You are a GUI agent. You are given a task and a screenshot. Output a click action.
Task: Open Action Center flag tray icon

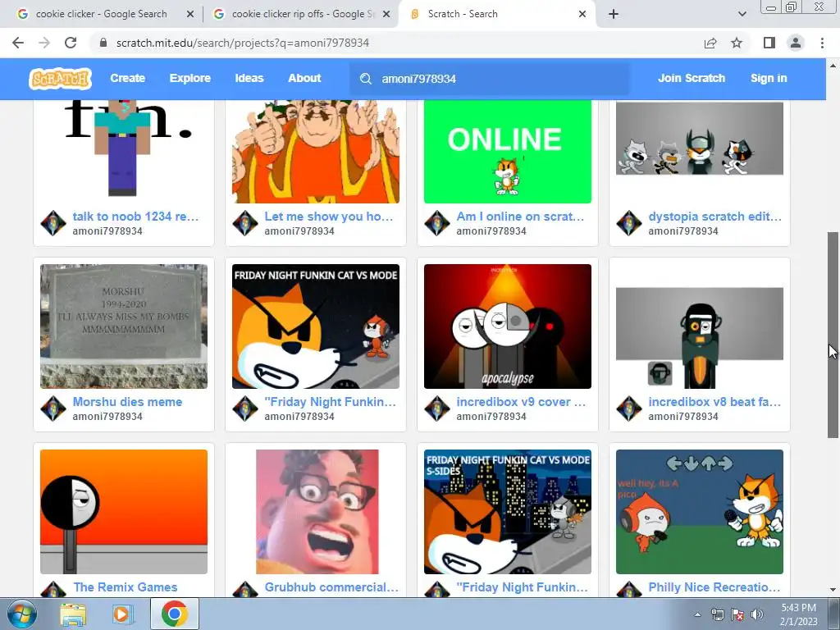click(x=737, y=614)
